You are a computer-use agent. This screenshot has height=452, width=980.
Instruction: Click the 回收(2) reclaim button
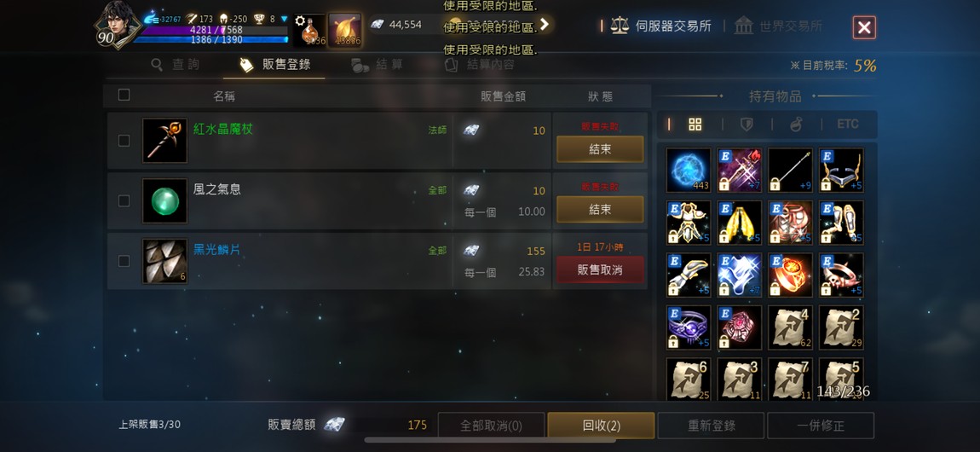(x=602, y=425)
